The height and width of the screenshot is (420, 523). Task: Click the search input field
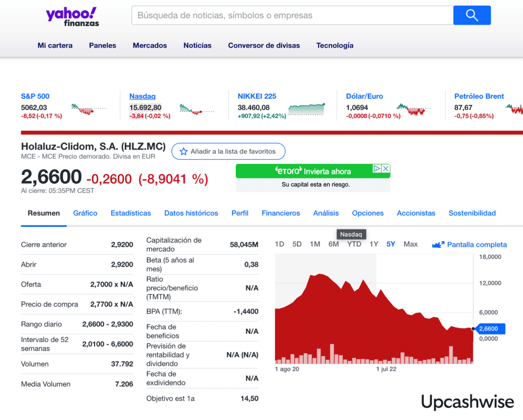point(292,15)
